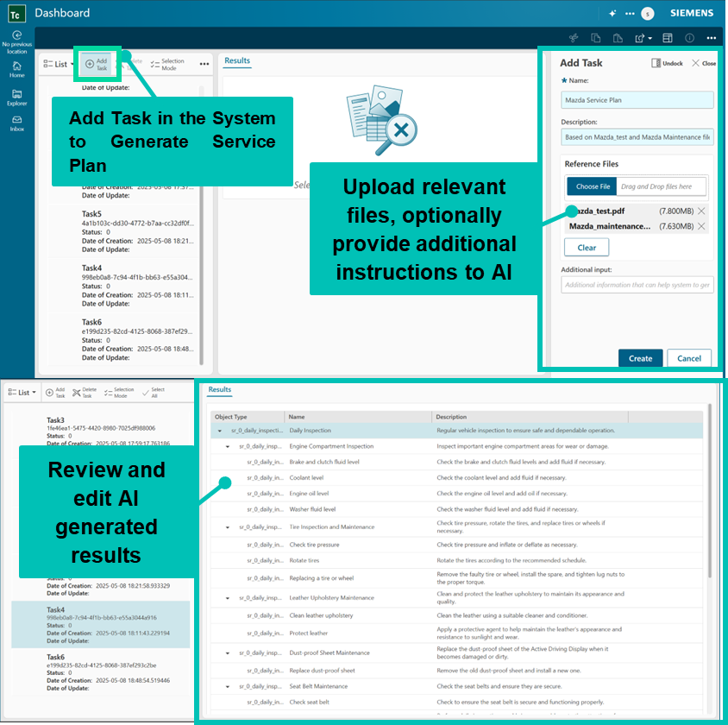Open the more options menu in top-right toolbar
Screen dimensions: 728x725
click(711, 38)
